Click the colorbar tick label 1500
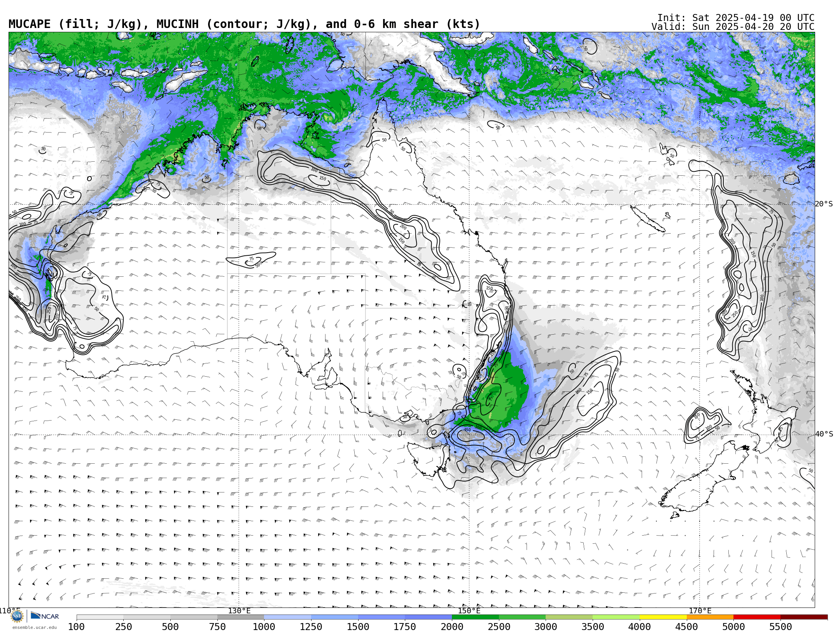Image resolution: width=840 pixels, height=632 pixels. tap(358, 627)
